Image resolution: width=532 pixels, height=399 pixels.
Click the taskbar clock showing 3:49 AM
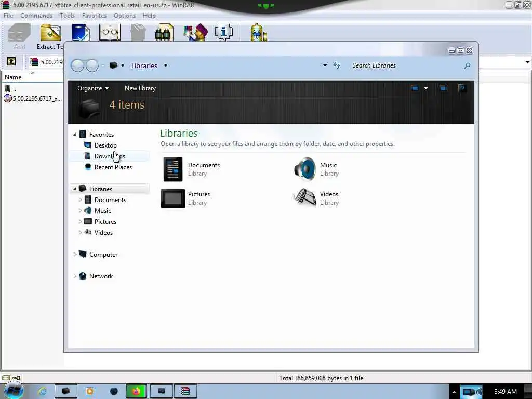pos(505,392)
